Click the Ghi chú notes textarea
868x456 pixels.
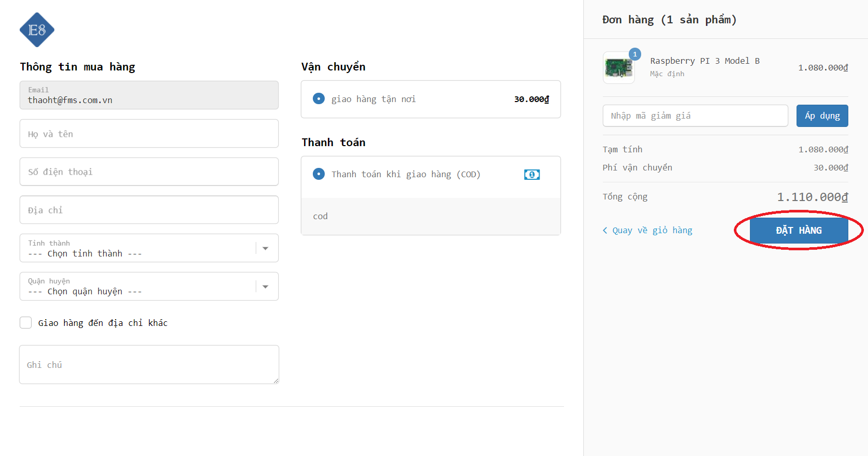click(149, 365)
